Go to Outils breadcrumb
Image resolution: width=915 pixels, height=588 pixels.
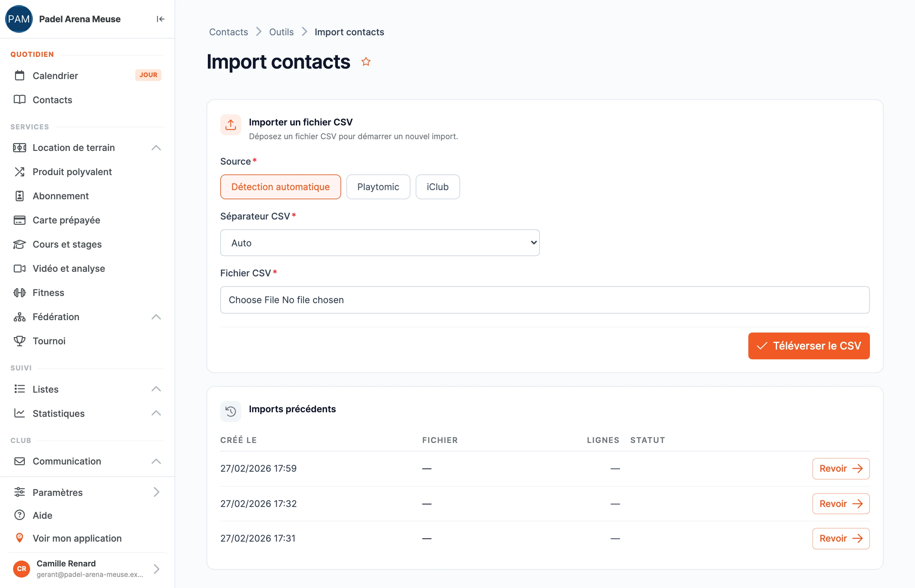[x=281, y=32]
